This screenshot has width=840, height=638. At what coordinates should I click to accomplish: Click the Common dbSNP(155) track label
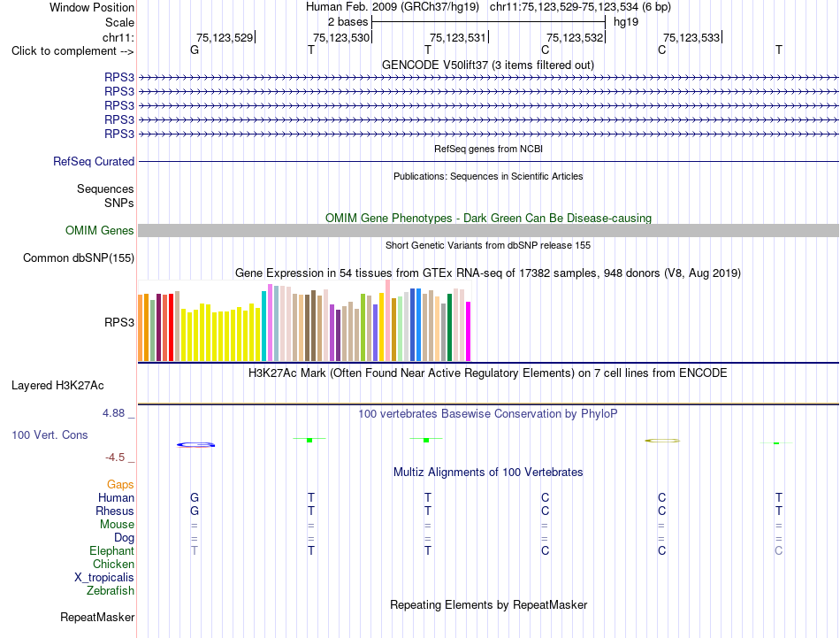pyautogui.click(x=79, y=258)
